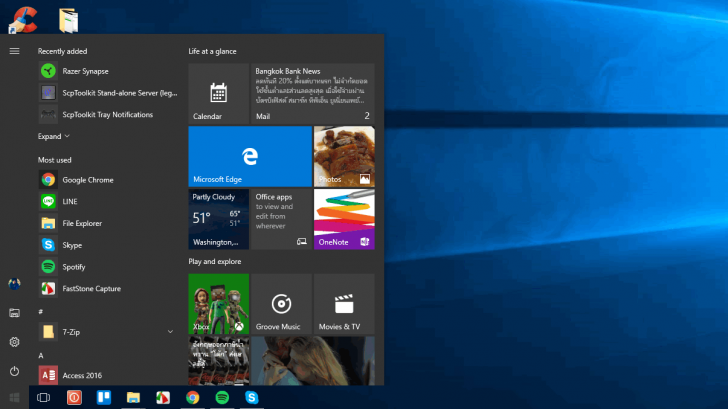The height and width of the screenshot is (409, 728).
Task: Open the OneNote tile
Action: pyautogui.click(x=344, y=219)
